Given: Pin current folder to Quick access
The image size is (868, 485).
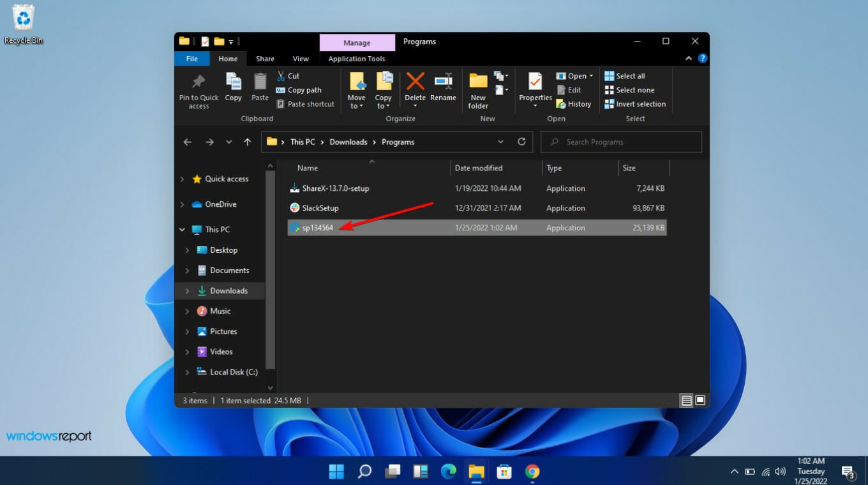Looking at the screenshot, I should point(198,89).
